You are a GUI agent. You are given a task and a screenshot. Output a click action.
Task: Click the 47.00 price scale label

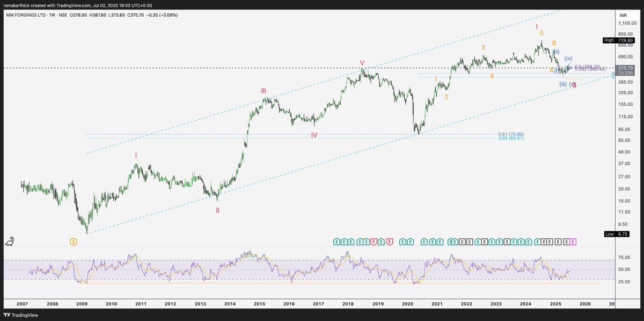pos(624,152)
